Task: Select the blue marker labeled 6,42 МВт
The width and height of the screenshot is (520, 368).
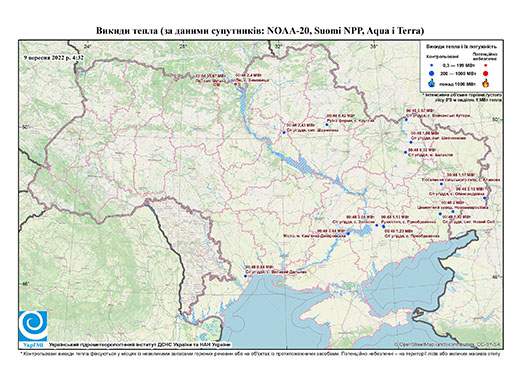Action: pos(327,125)
